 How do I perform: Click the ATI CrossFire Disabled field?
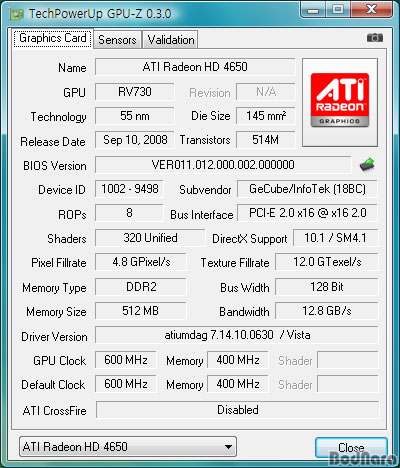(238, 410)
